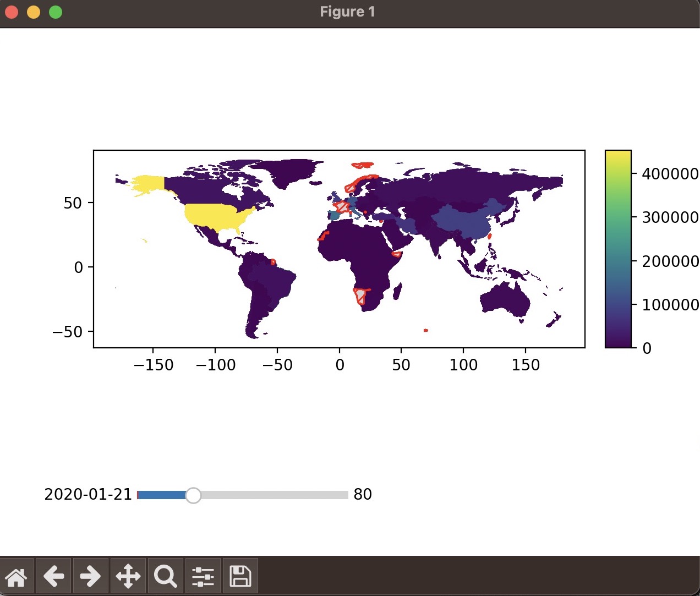Screen dimensions: 700x596
Task: Open Configure subplots sliders icon
Action: pyautogui.click(x=203, y=576)
